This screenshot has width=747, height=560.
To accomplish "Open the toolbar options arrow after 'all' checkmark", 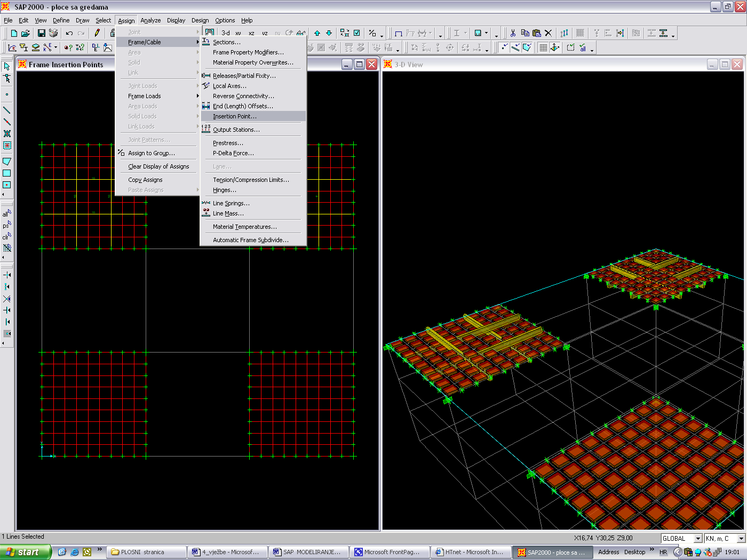I will 592,50.
